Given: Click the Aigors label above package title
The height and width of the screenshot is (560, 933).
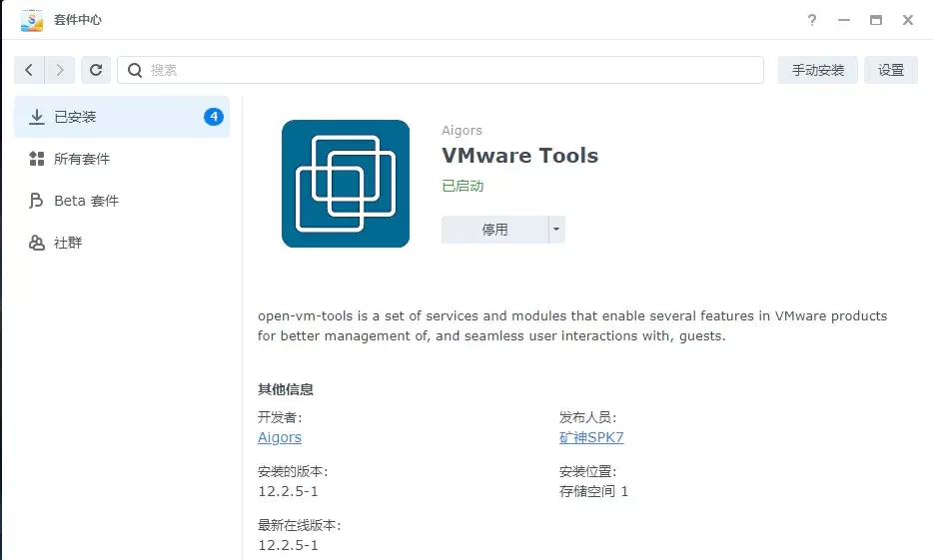Looking at the screenshot, I should [462, 131].
